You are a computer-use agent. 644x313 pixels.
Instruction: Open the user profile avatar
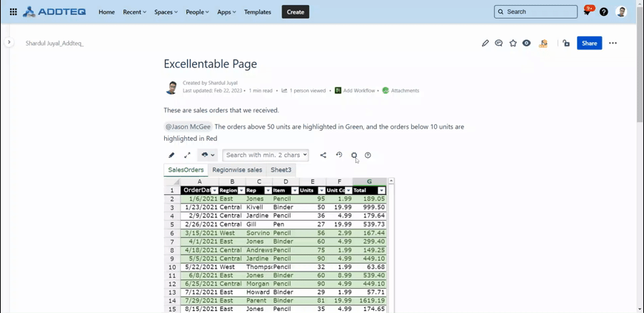point(621,12)
